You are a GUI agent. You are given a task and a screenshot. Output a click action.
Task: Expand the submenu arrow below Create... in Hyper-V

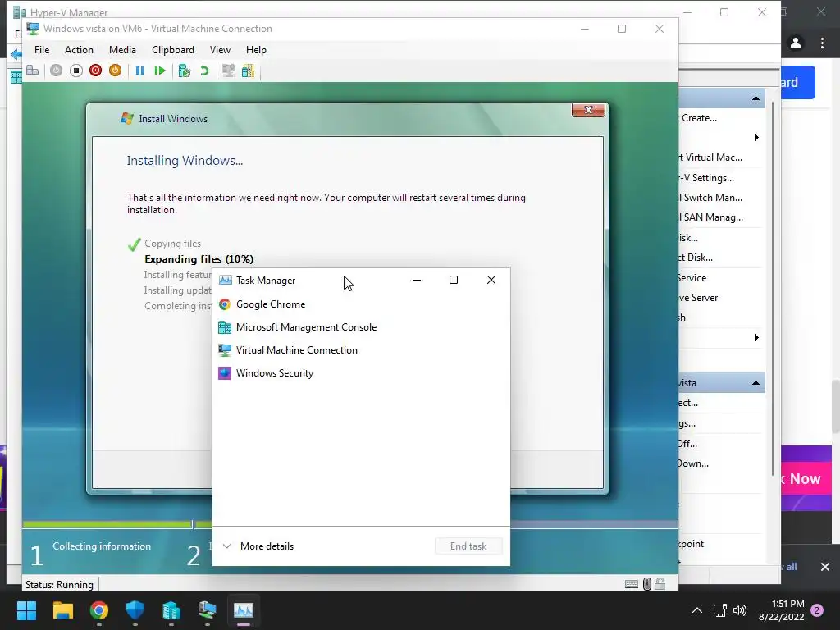[x=756, y=138]
